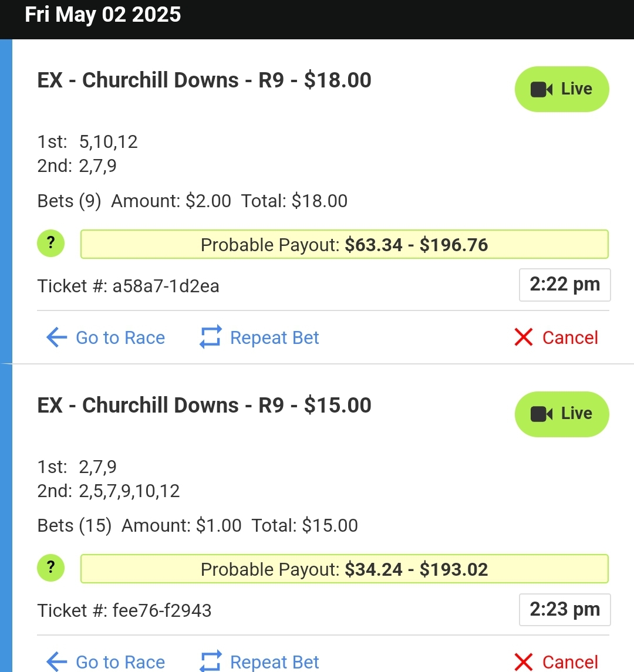The width and height of the screenshot is (634, 672).
Task: Click red X icon for ticket fee76-f2943
Action: 524,661
